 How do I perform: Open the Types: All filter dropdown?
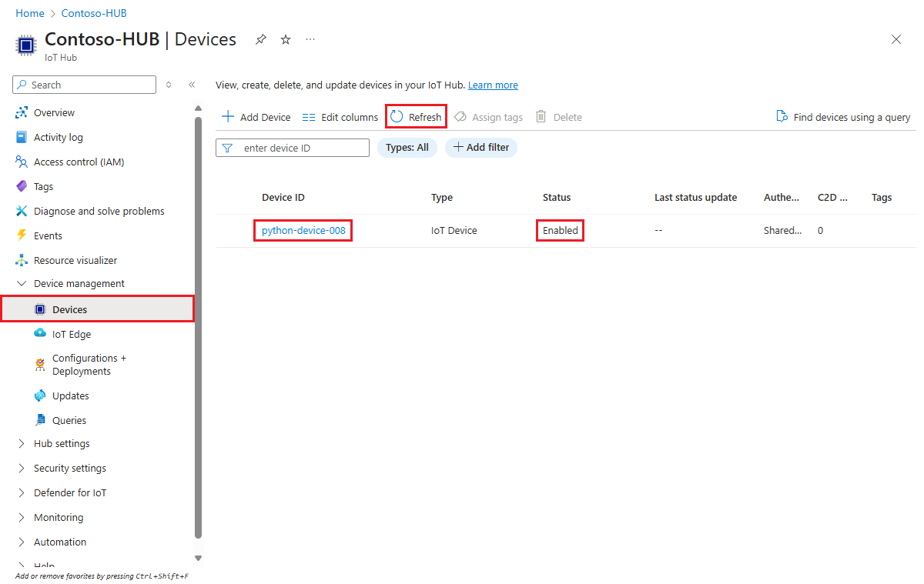click(x=407, y=147)
